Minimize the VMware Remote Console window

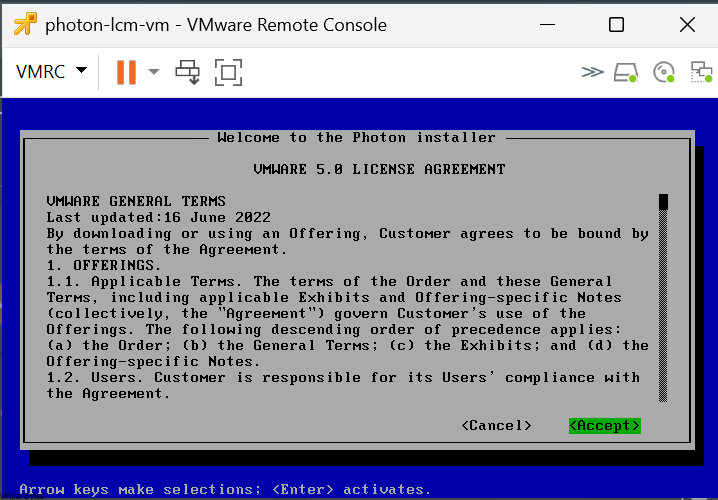[548, 24]
